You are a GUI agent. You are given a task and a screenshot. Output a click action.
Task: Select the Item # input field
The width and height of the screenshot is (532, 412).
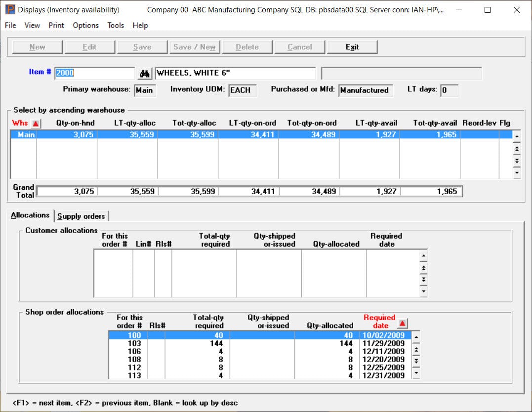[x=94, y=73]
